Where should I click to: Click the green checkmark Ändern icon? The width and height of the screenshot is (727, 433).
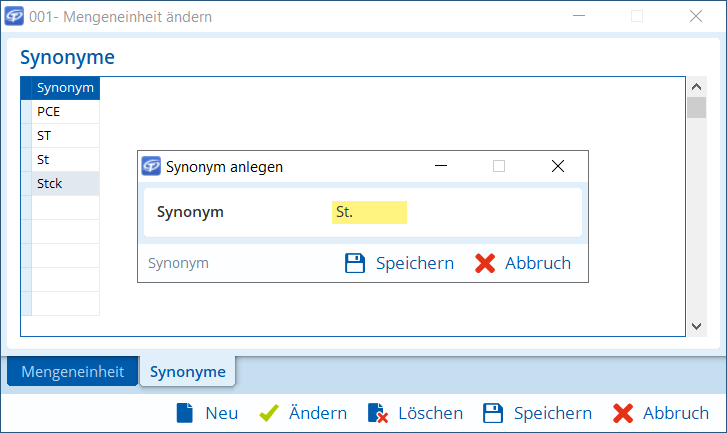[268, 413]
